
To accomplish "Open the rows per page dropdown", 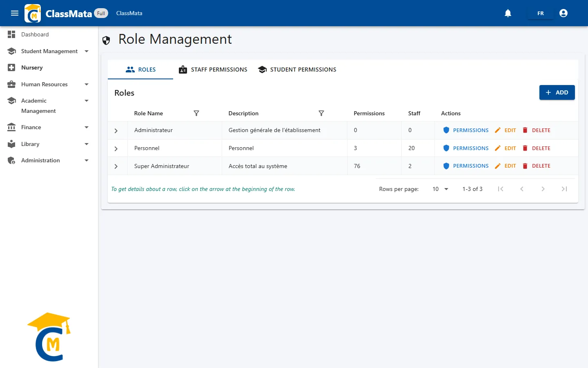I will click(440, 189).
